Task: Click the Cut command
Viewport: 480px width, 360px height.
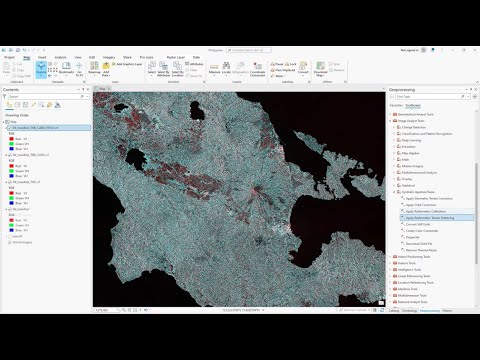Action: click(x=17, y=64)
